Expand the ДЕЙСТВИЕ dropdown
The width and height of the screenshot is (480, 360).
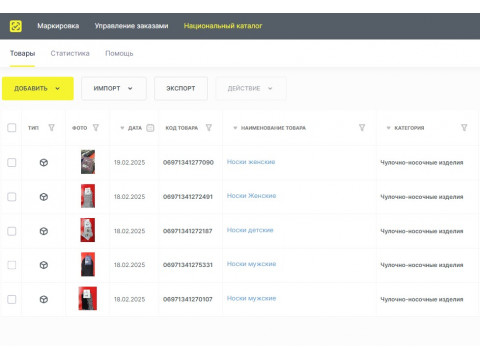251,88
